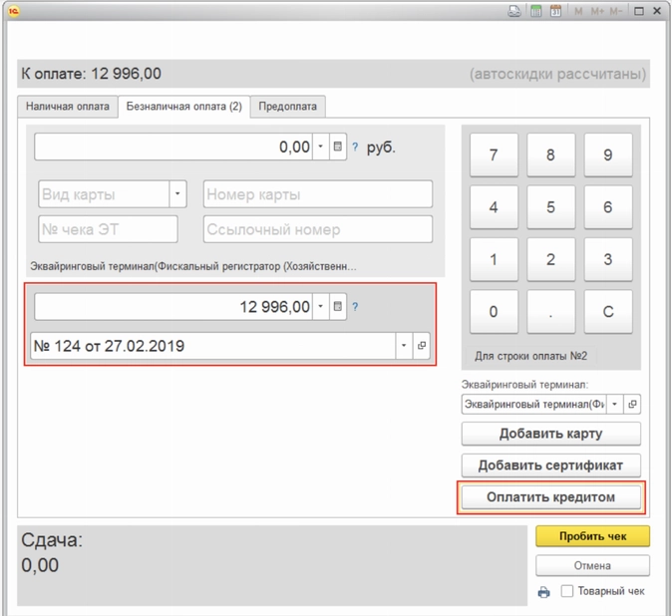Click the 1C logo icon
672x616 pixels.
(x=14, y=11)
